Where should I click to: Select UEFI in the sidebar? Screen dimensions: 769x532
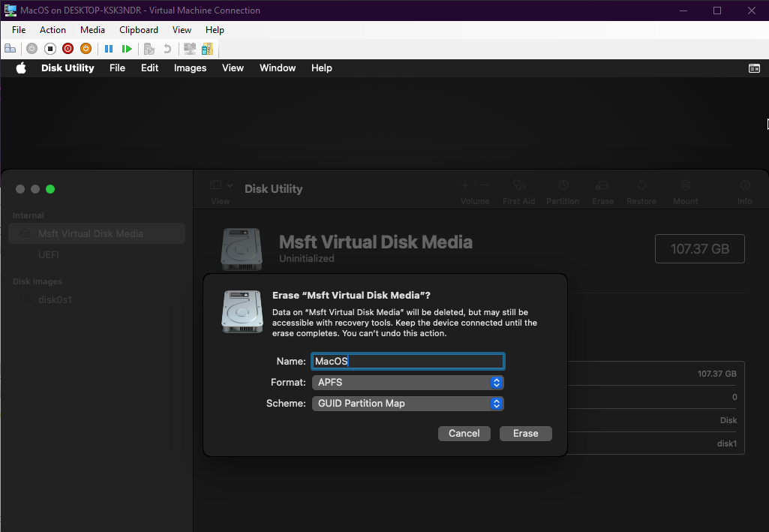[49, 255]
